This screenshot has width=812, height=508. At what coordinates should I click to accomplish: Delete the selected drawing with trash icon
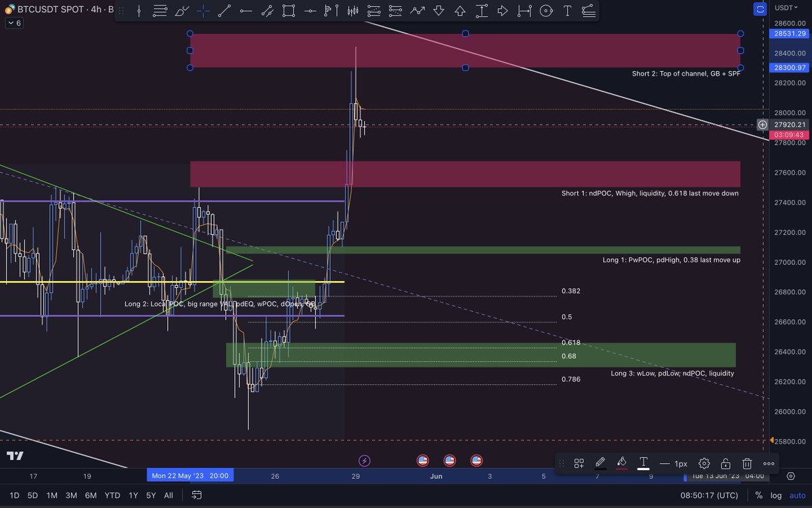pyautogui.click(x=747, y=463)
